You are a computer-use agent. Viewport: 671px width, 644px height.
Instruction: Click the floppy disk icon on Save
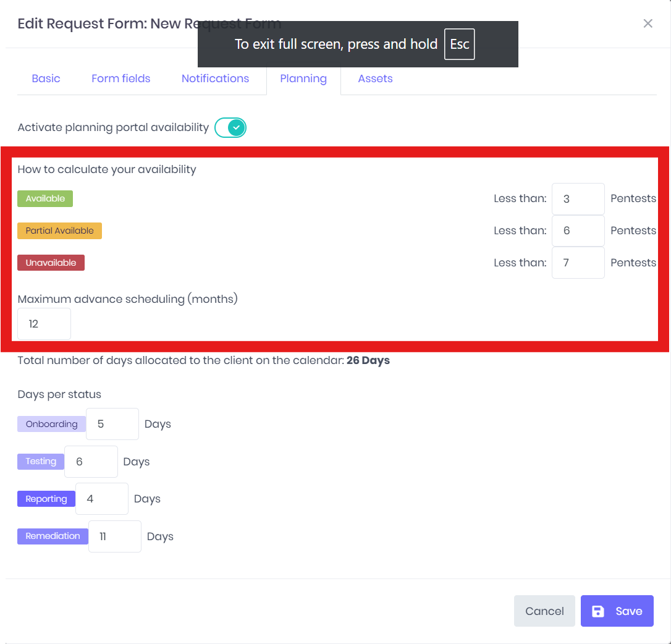point(597,611)
